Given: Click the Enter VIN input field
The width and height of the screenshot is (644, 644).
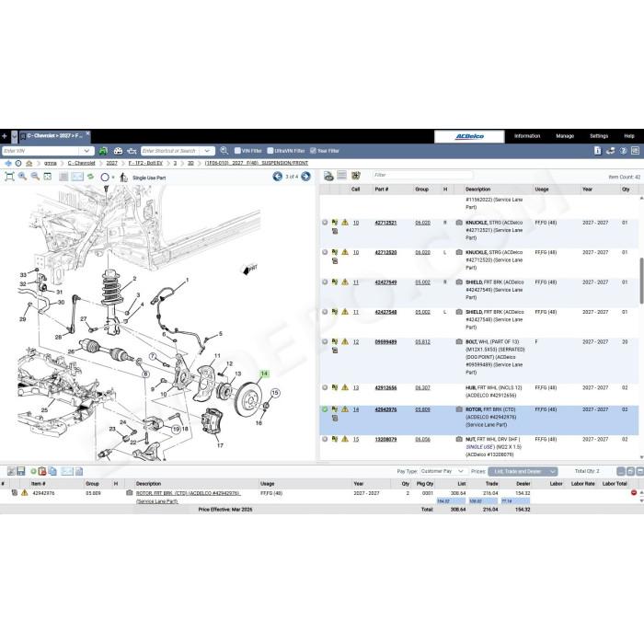Looking at the screenshot, I should coord(40,151).
